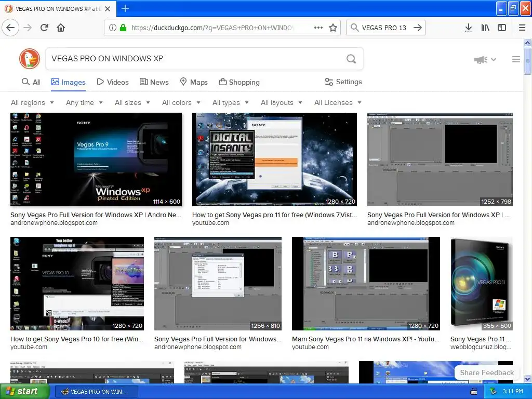Click the browser address bar URL

pos(212,28)
